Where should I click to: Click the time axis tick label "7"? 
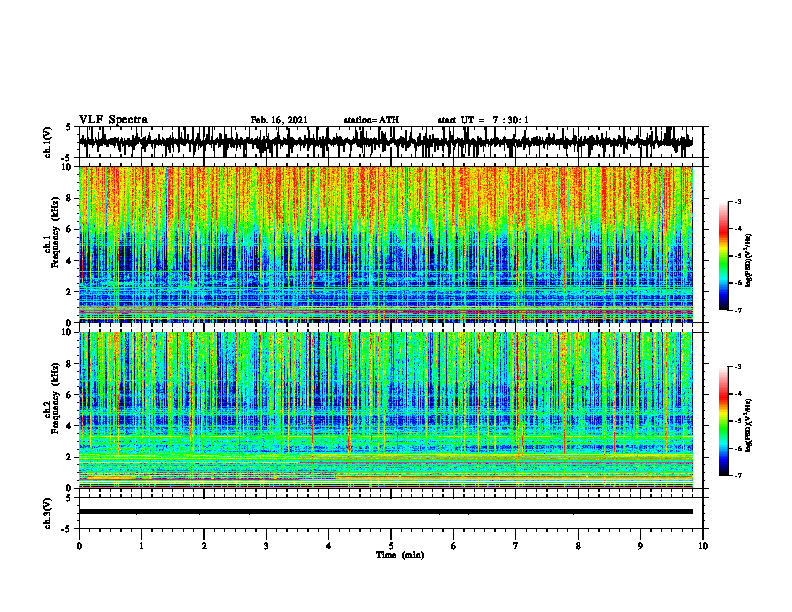516,546
